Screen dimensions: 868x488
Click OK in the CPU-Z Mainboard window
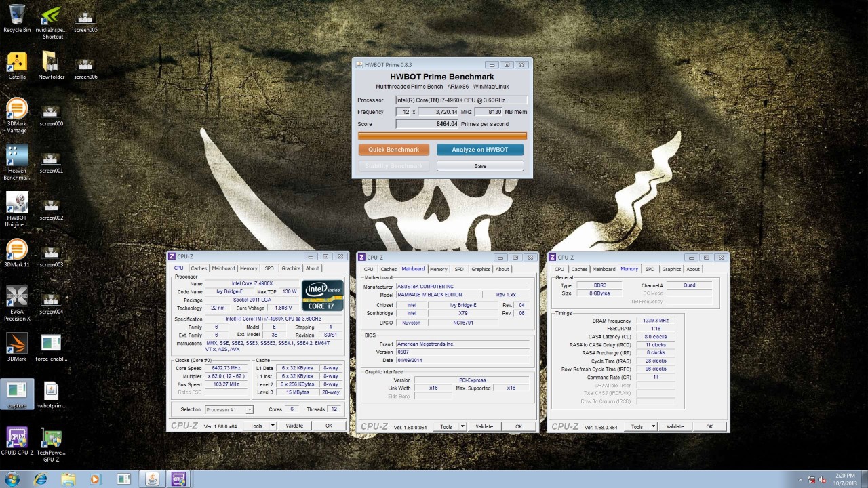click(519, 426)
